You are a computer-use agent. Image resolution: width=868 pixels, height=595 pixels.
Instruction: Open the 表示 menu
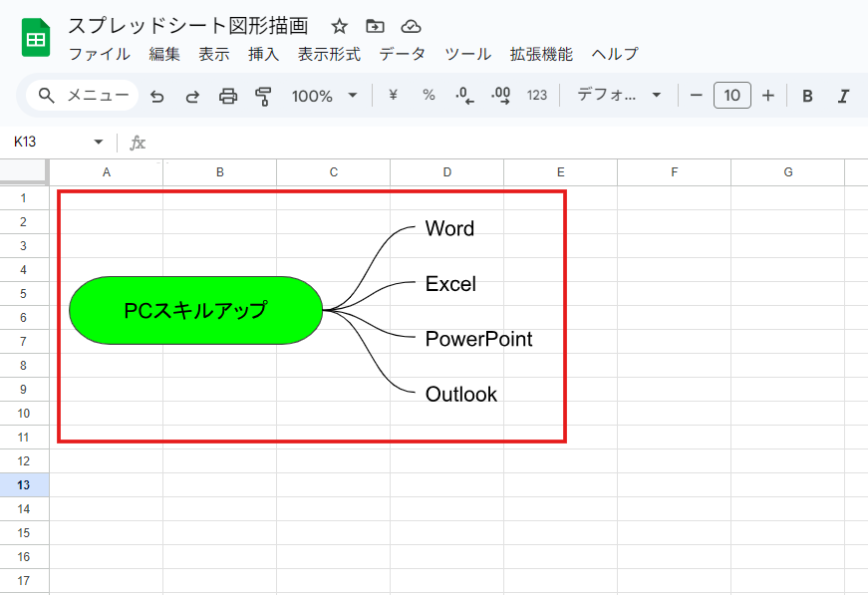pos(214,54)
